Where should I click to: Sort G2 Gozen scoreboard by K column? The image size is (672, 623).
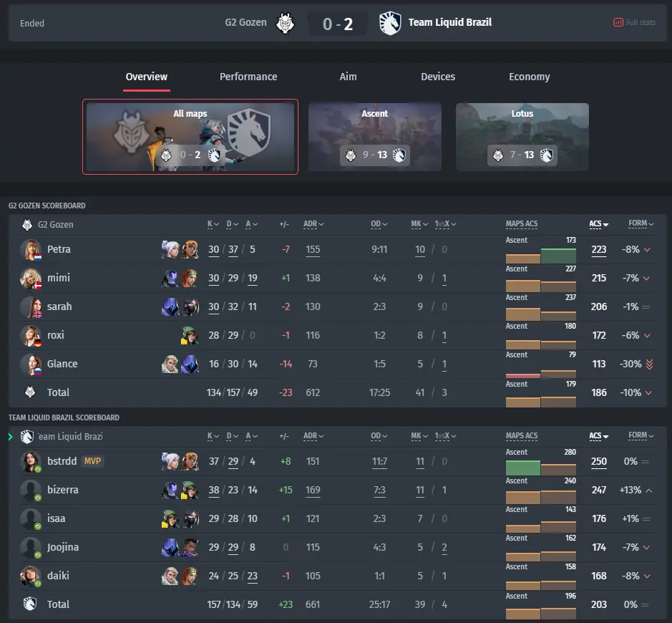pyautogui.click(x=213, y=224)
